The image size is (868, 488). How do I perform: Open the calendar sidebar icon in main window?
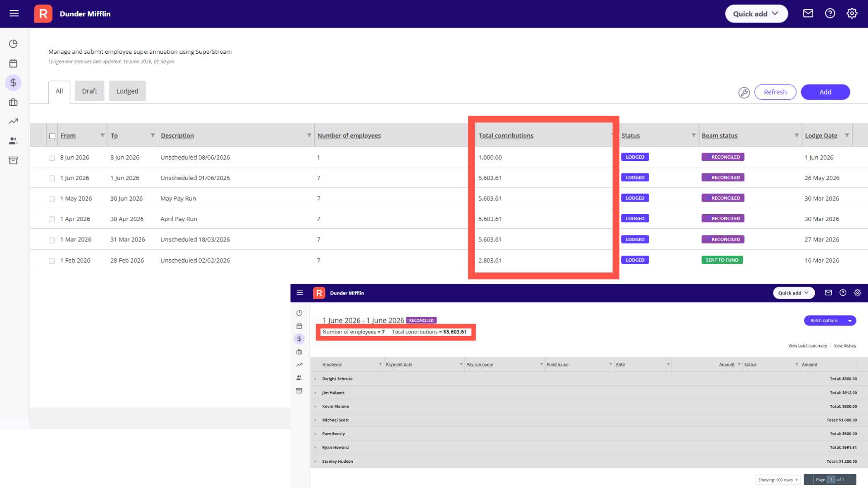point(13,63)
